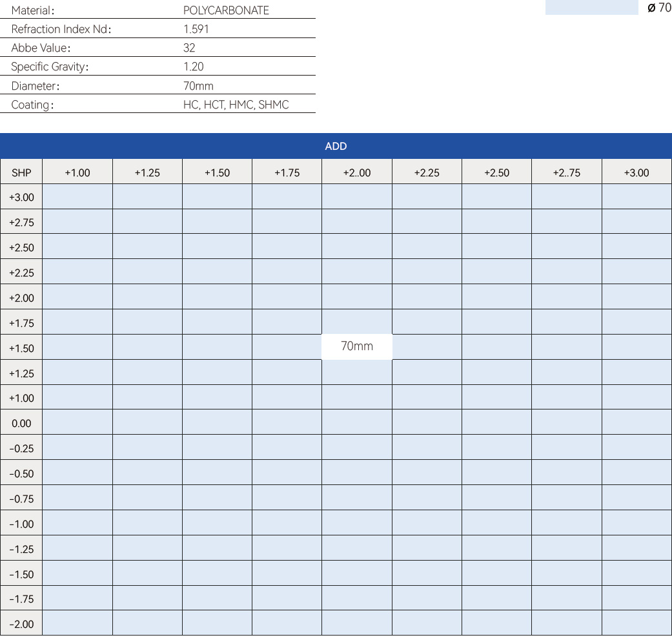672x642 pixels.
Task: Click the +2.50 ADD column header
Action: click(x=496, y=172)
